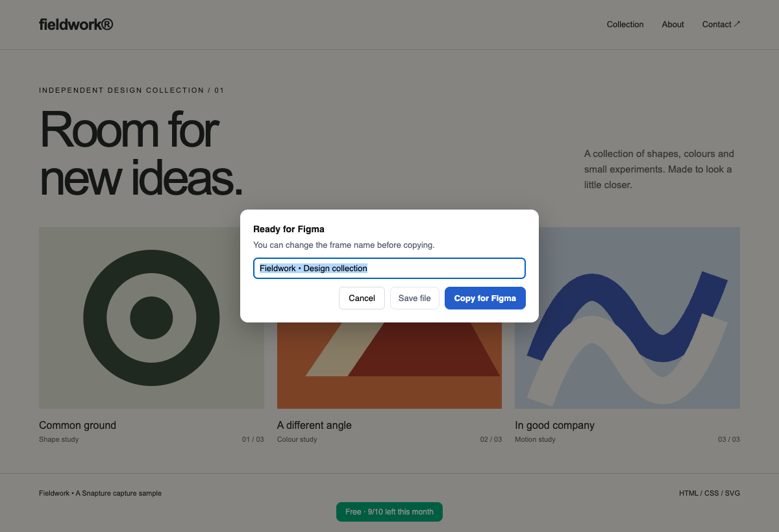Click the Ready for Figma dialog title

[288, 229]
